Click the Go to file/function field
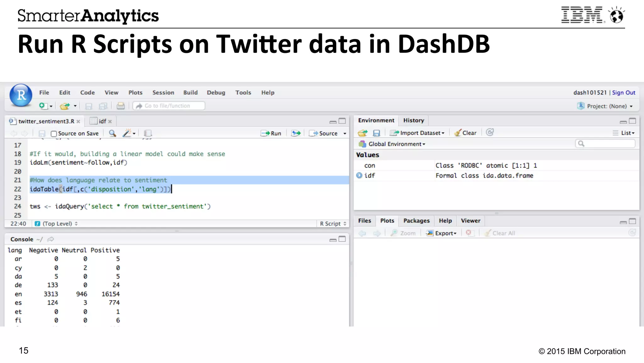 coord(169,106)
